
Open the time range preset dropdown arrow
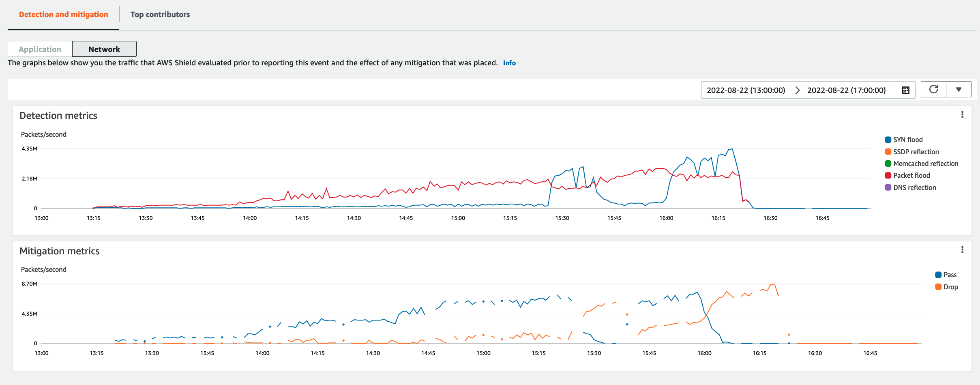point(959,89)
